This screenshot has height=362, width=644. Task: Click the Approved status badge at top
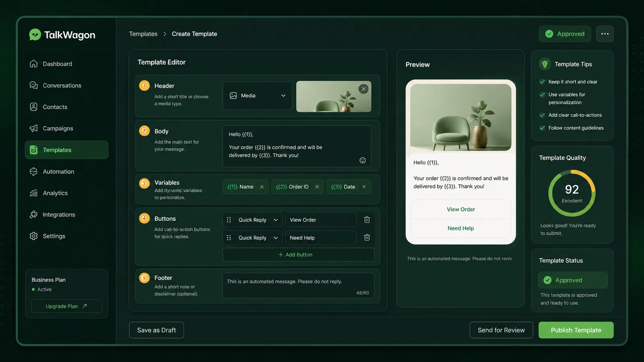pyautogui.click(x=565, y=34)
